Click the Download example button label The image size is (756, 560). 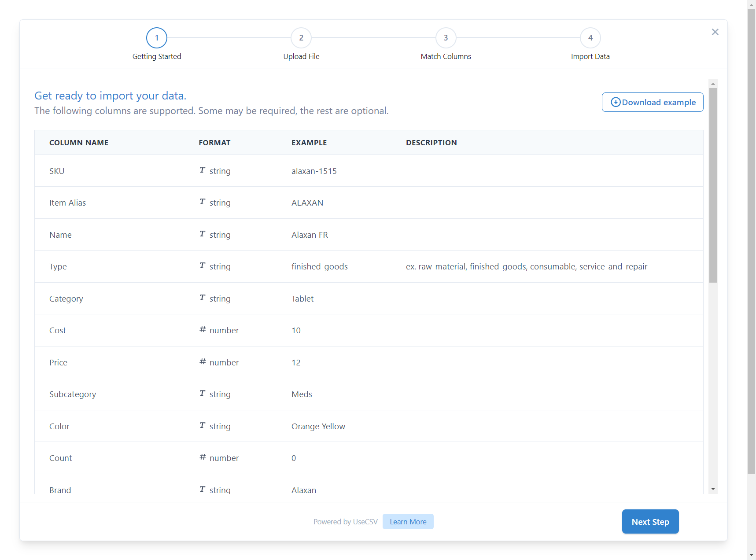click(x=659, y=102)
